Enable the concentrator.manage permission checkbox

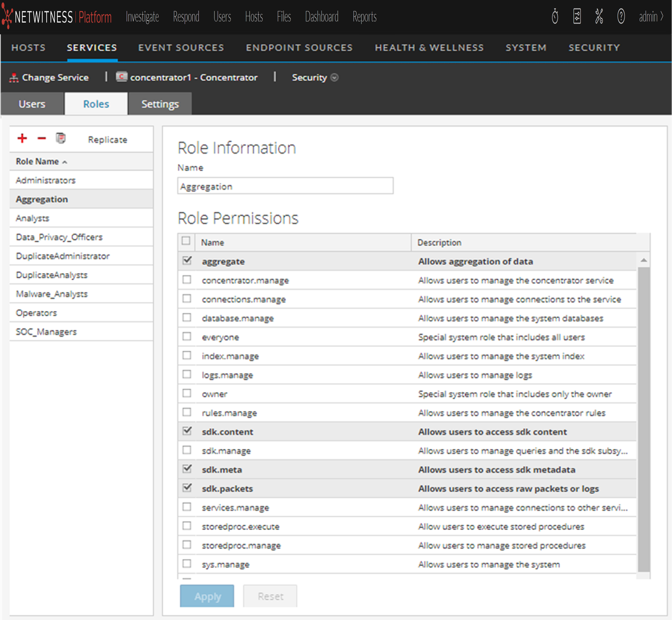(x=187, y=280)
